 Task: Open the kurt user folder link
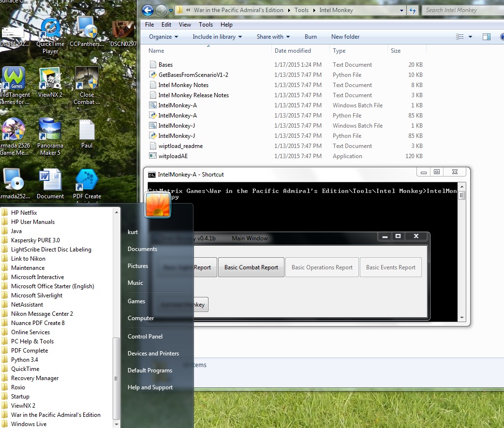pyautogui.click(x=133, y=232)
